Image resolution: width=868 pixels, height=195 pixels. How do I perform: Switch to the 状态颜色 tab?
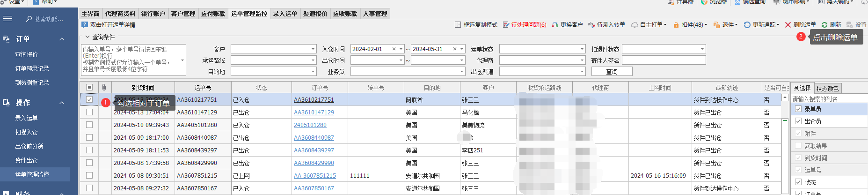(827, 89)
